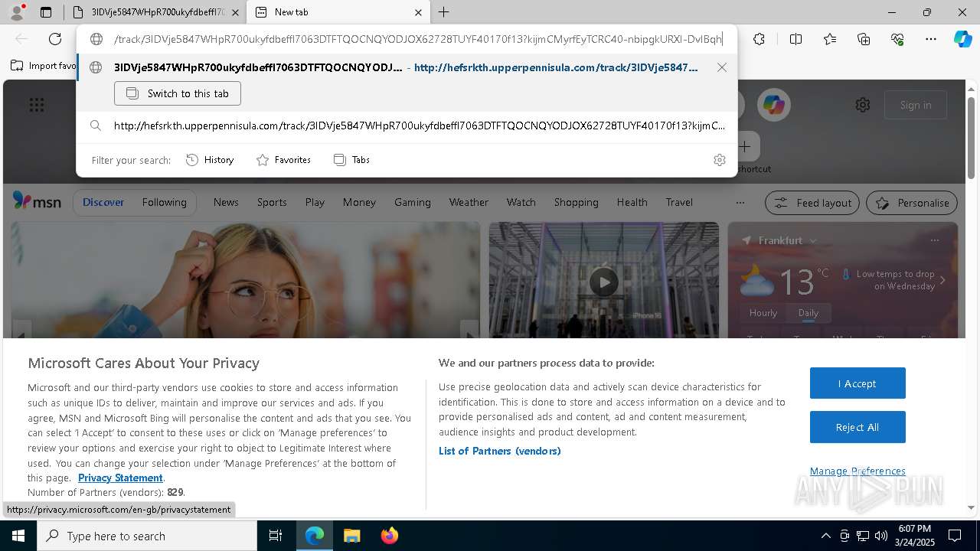Viewport: 980px width, 551px height.
Task: Add a new browser tab
Action: point(443,12)
